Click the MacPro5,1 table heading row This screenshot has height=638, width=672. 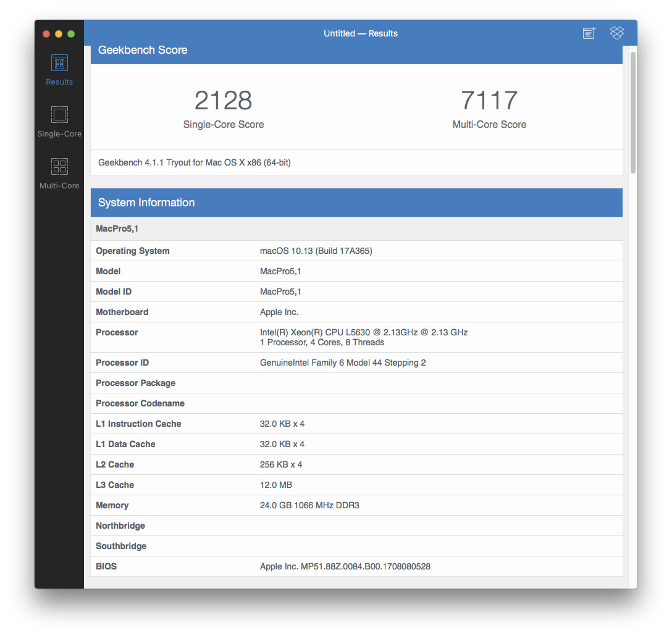[356, 229]
